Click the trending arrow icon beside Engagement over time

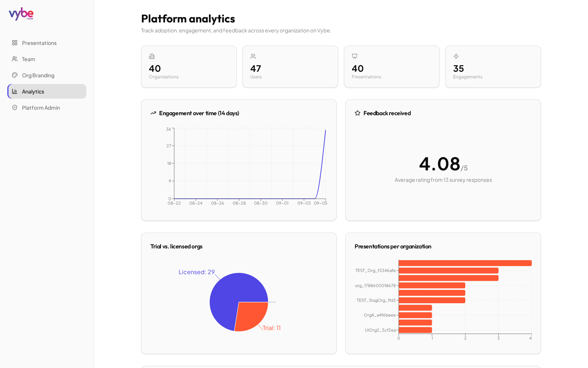point(153,113)
